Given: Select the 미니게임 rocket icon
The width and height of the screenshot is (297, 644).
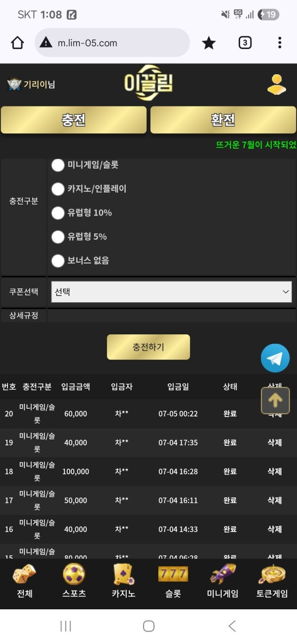Looking at the screenshot, I should coord(222,576).
